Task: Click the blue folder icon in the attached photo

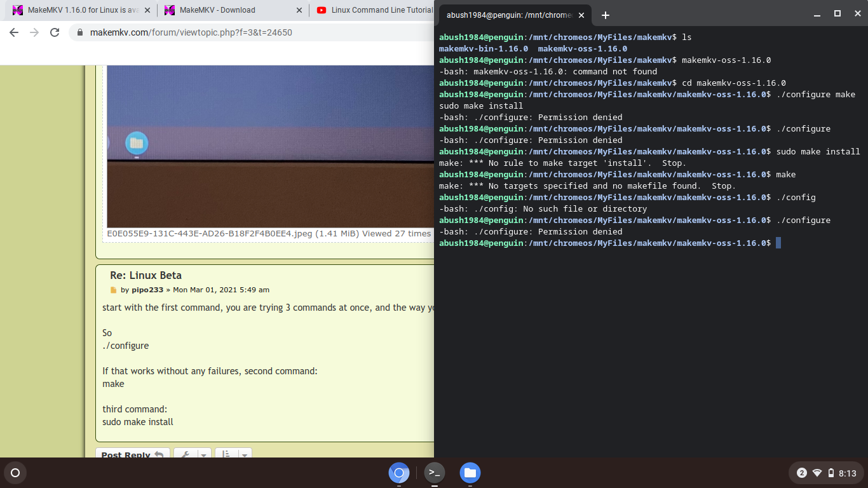Action: [x=137, y=144]
